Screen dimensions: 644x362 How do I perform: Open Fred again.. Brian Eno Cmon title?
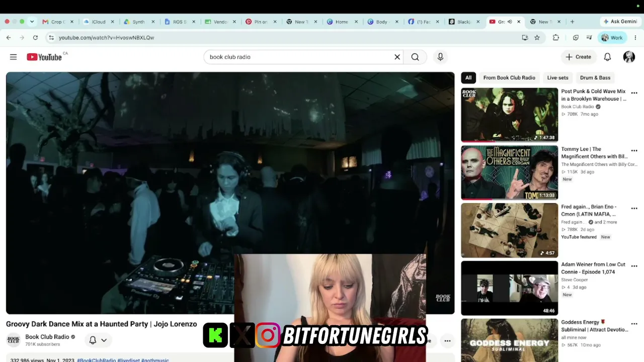589,210
